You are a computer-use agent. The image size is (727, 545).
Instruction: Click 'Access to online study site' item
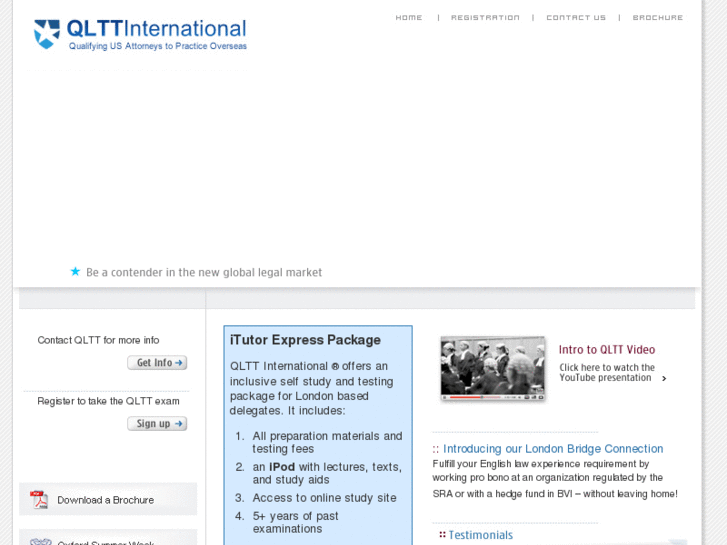[324, 498]
